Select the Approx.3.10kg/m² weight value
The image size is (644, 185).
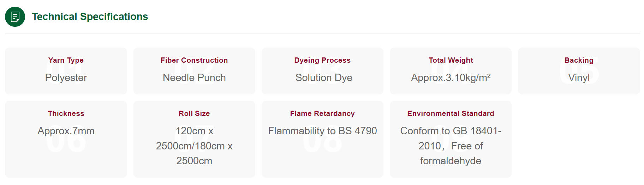click(x=451, y=78)
